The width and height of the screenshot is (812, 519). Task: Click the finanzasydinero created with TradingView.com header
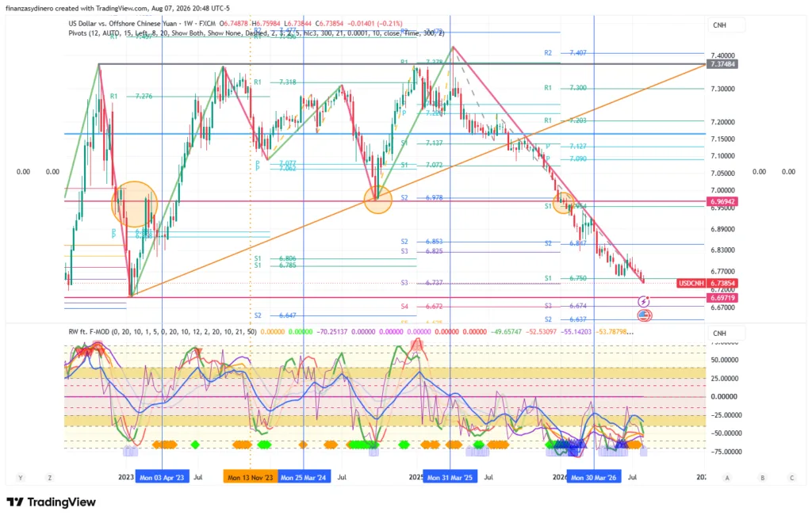point(117,8)
